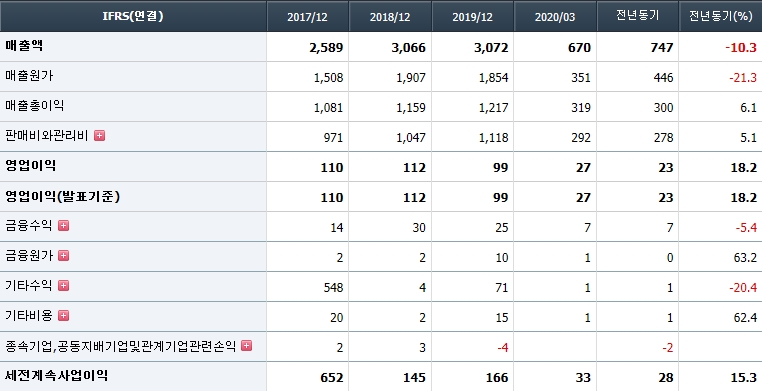Click 매출액 prior-year value 747

click(x=663, y=48)
